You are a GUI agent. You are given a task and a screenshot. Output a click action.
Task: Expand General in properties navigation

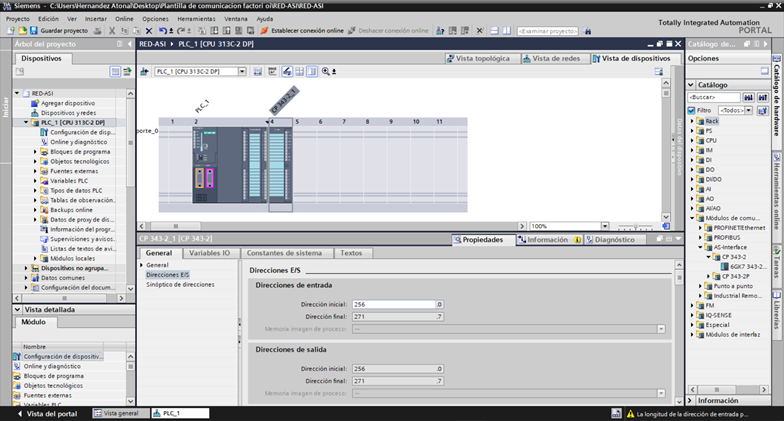click(142, 265)
